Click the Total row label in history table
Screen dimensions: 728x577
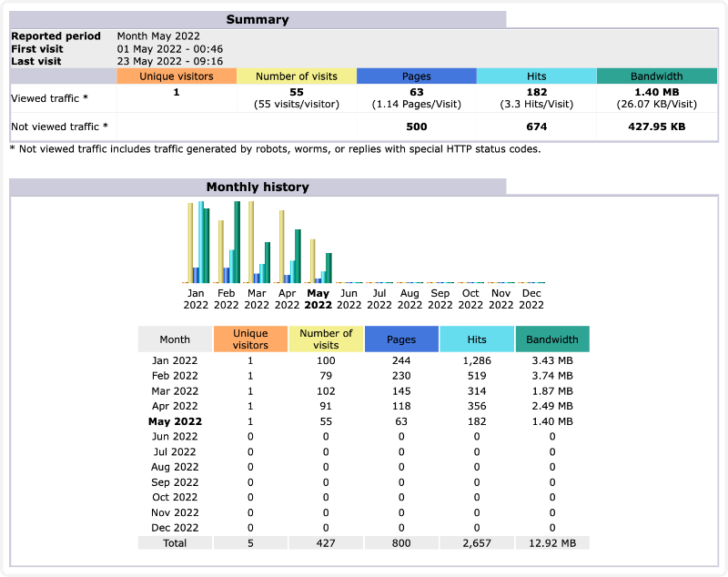(x=175, y=542)
